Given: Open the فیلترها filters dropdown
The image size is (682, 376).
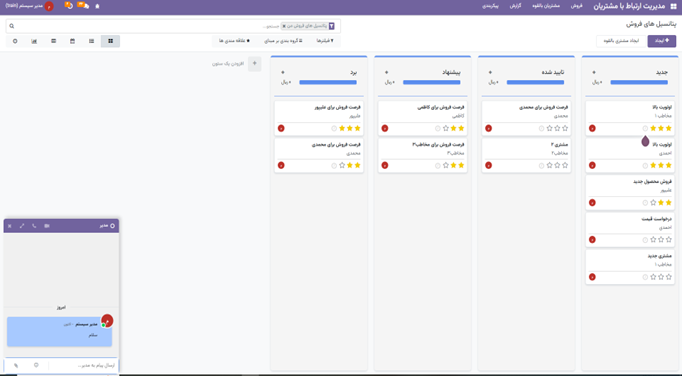Looking at the screenshot, I should tap(325, 41).
